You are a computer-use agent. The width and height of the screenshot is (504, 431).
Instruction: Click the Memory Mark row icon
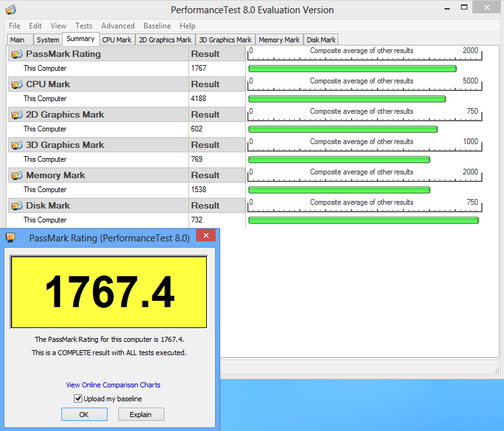pos(17,175)
